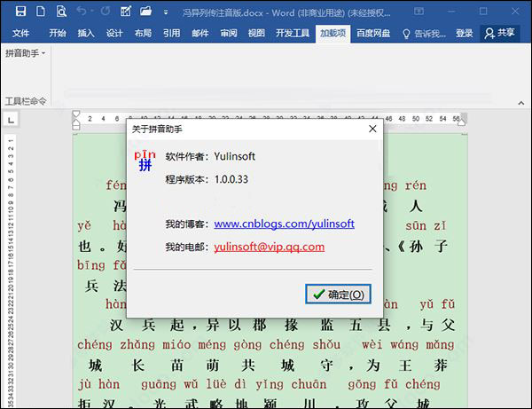Close the 关于拼音助手 dialog with X
Viewport: 532px width, 409px height.
click(372, 129)
